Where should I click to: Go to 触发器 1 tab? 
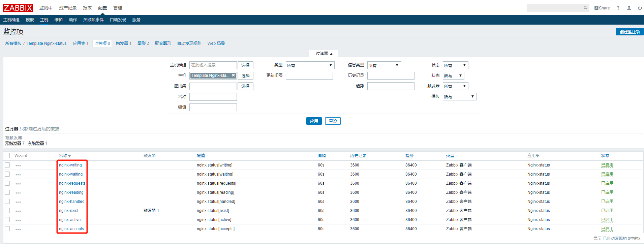(124, 43)
